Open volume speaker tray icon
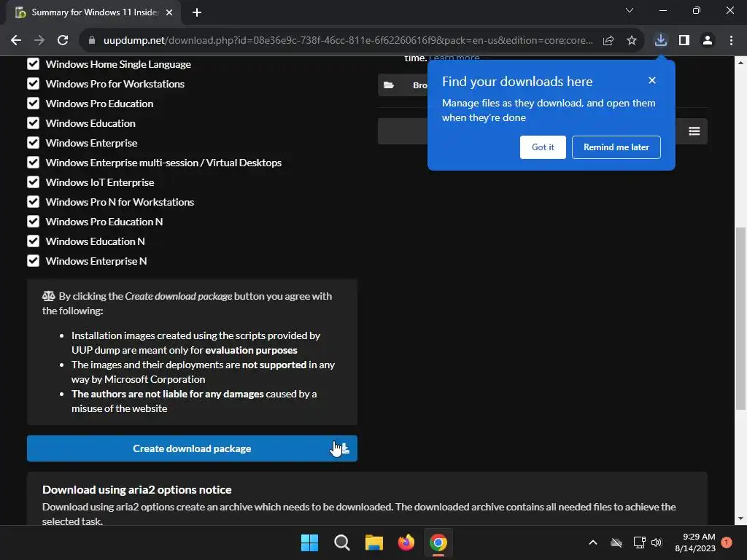Viewport: 747px width, 560px height. (657, 542)
